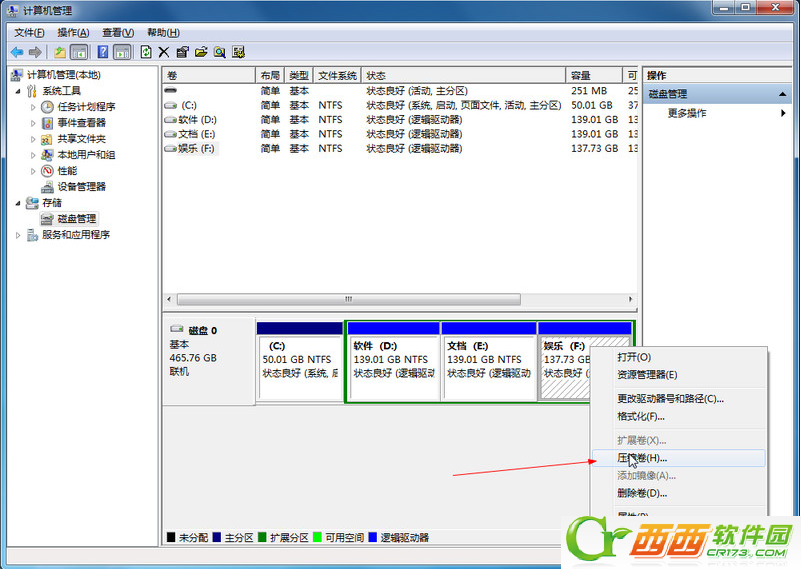Screen dimensions: 801x569
Task: Expand the 本地用户和组 arrow
Action: 33,155
